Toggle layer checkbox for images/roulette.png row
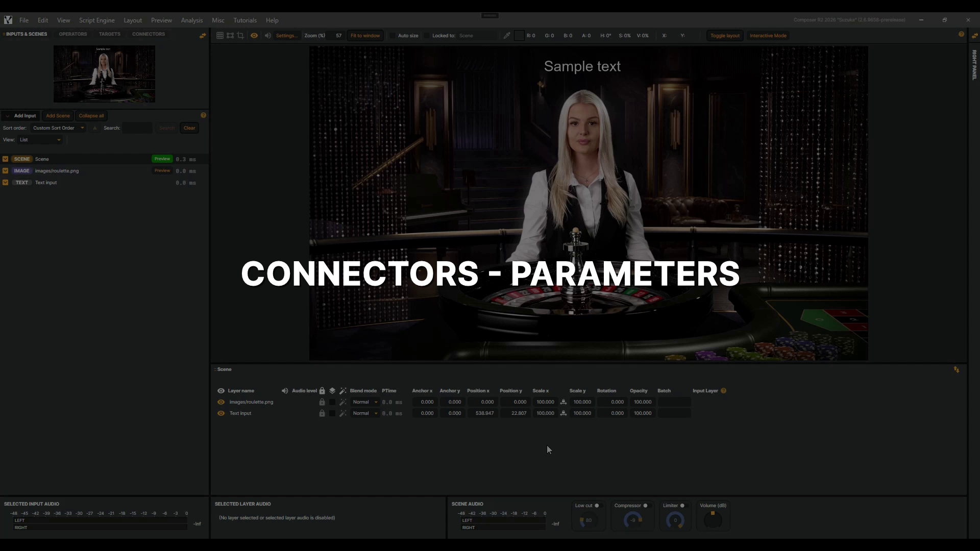Image resolution: width=980 pixels, height=551 pixels. pyautogui.click(x=332, y=402)
